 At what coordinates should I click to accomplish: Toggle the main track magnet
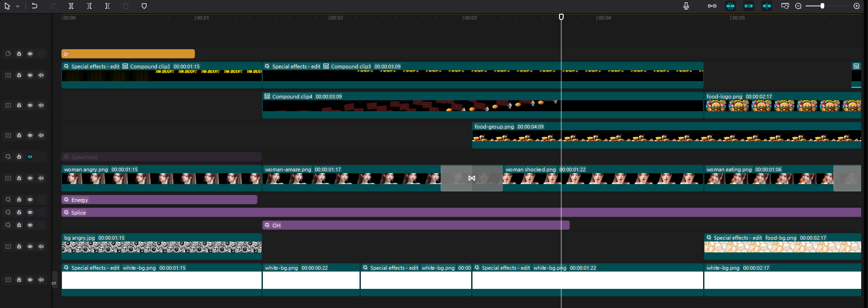click(x=712, y=6)
